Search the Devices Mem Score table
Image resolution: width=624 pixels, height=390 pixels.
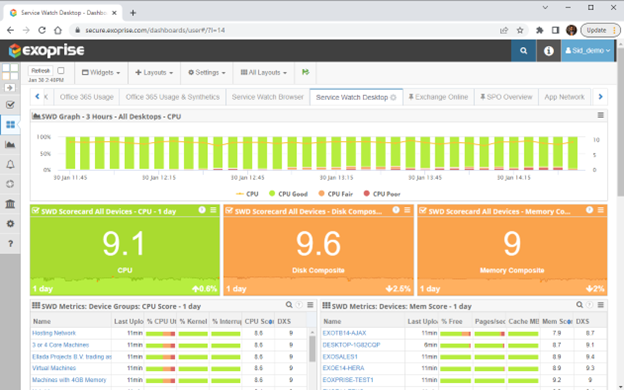pyautogui.click(x=579, y=305)
